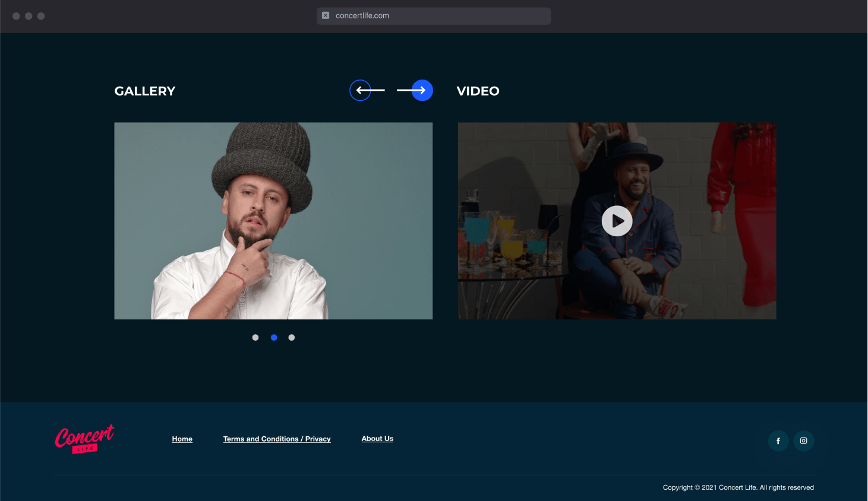The width and height of the screenshot is (868, 501).
Task: Visit the About Us page
Action: click(377, 439)
